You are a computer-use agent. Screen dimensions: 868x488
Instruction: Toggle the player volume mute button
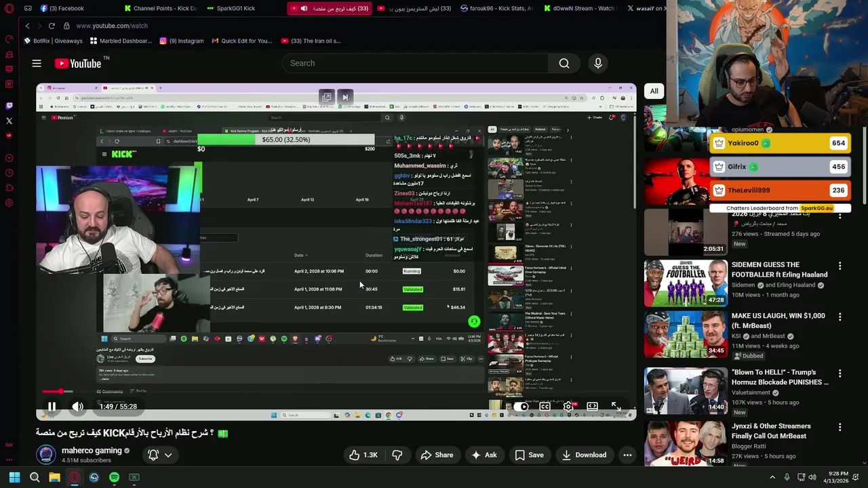(x=77, y=407)
